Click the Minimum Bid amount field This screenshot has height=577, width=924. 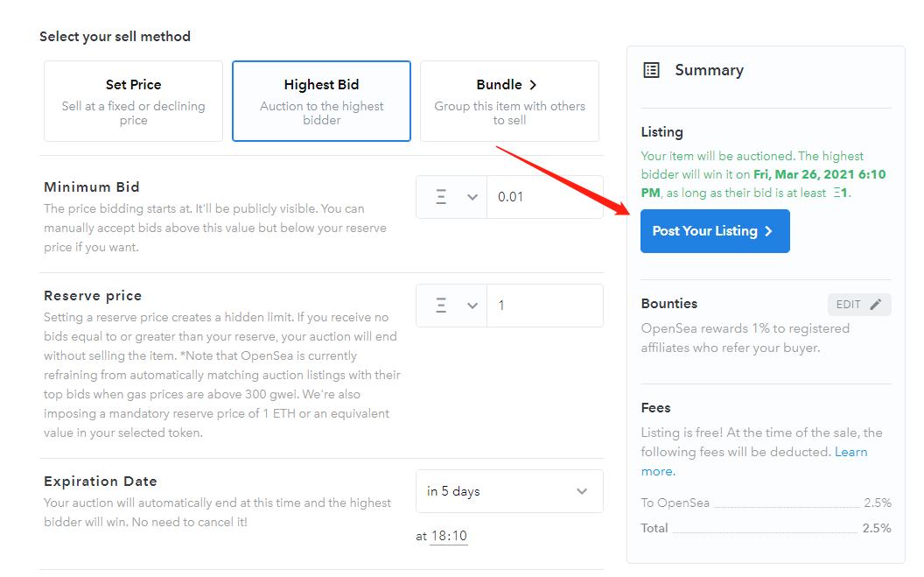click(x=544, y=197)
